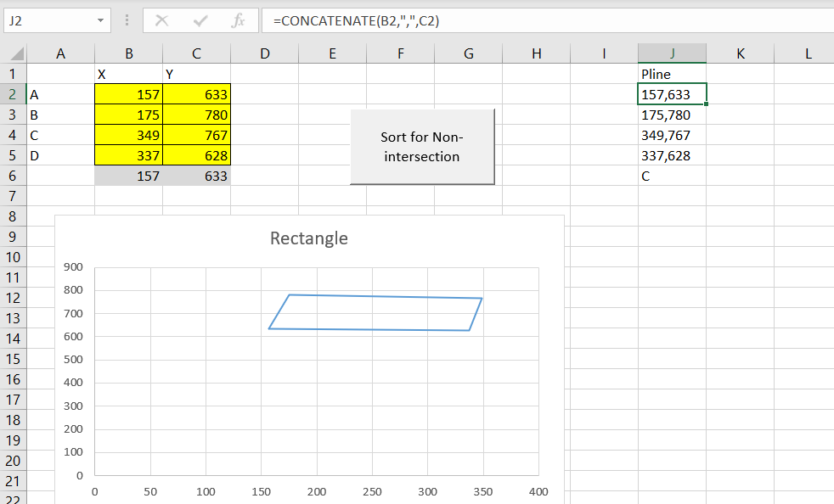The image size is (834, 504).
Task: Click cell showing 349,767
Action: tap(673, 135)
